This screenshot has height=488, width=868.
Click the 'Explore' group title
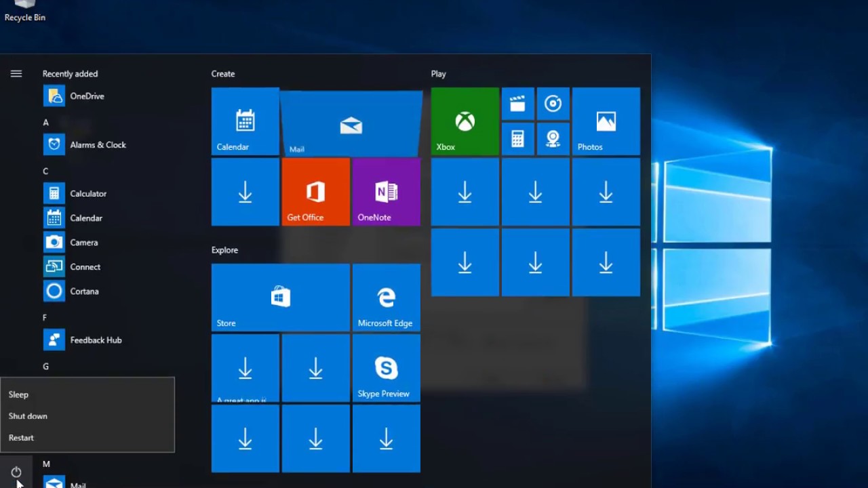(225, 250)
